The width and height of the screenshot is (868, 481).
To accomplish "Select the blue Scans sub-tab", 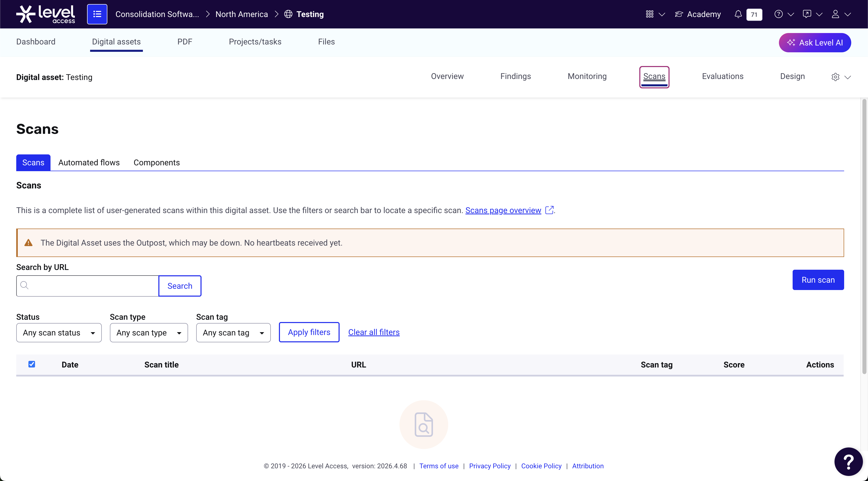I will (33, 163).
